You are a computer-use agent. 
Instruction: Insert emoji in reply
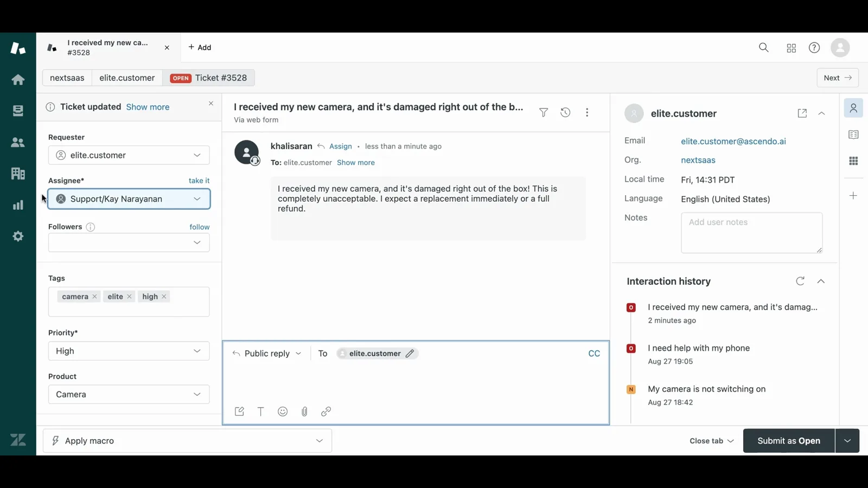click(283, 412)
